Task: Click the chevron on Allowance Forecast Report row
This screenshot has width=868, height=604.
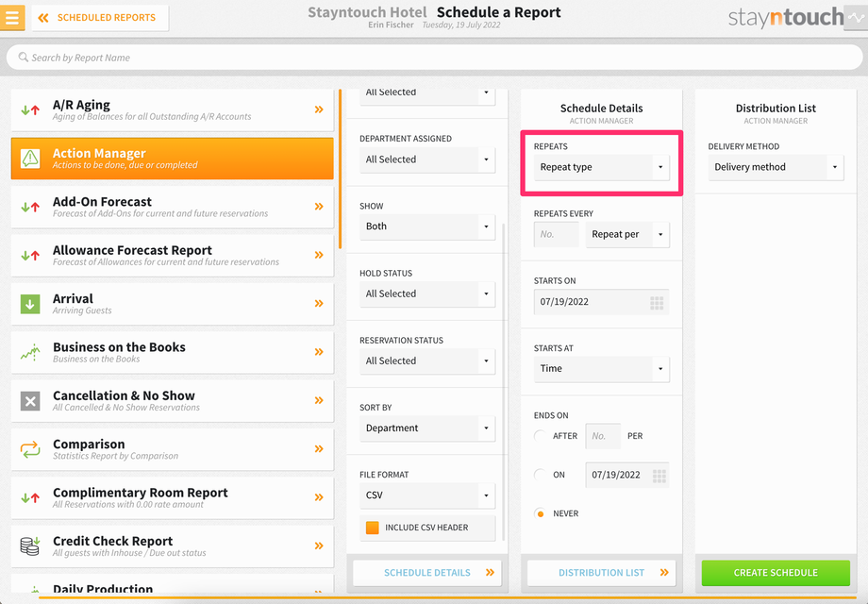Action: pos(319,255)
